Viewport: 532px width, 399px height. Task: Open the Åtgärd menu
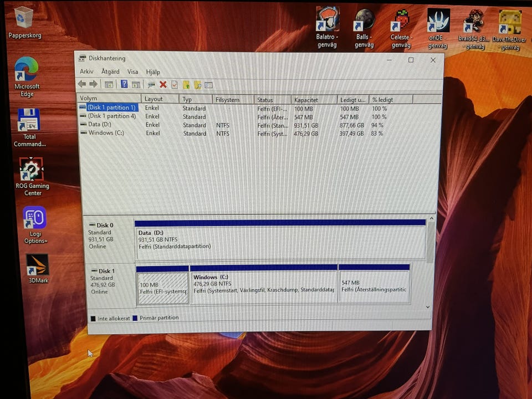pyautogui.click(x=110, y=71)
